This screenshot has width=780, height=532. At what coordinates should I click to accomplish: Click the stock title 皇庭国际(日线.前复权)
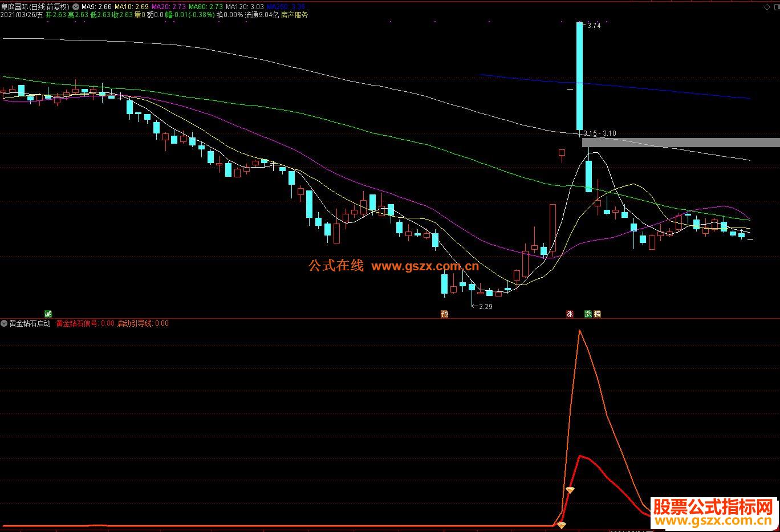[x=35, y=7]
